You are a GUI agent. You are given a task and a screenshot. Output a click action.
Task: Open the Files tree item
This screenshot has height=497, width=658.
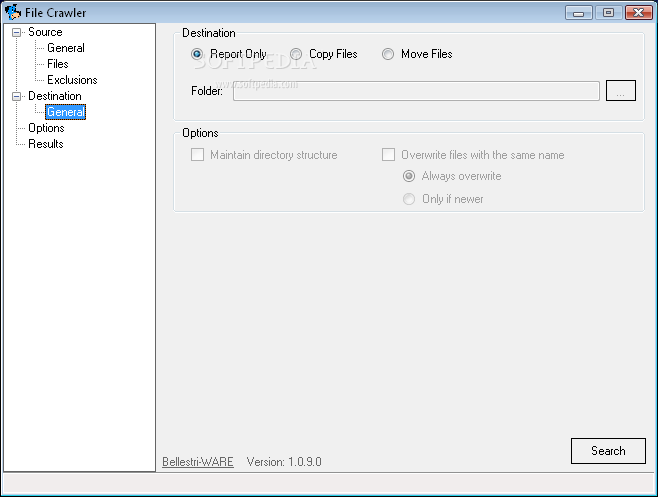click(58, 64)
